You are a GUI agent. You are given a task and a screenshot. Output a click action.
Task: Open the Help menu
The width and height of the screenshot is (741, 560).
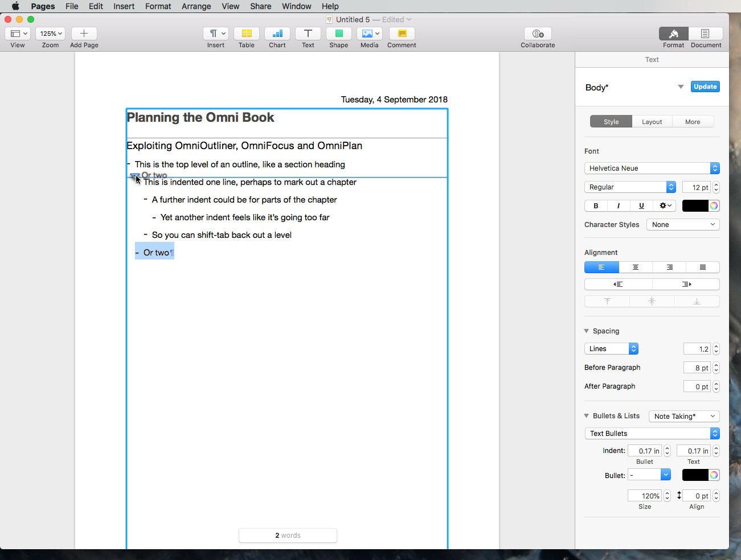pyautogui.click(x=330, y=6)
